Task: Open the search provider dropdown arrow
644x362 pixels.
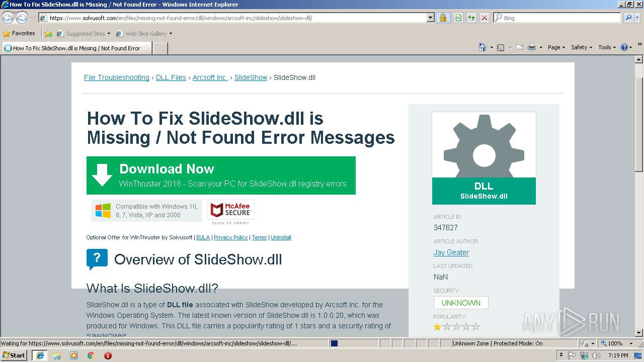Action: coord(638,18)
